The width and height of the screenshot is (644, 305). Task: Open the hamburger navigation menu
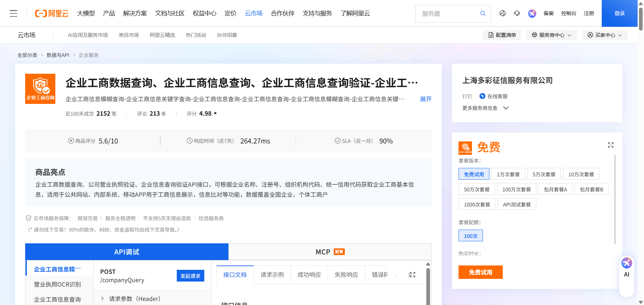13,13
